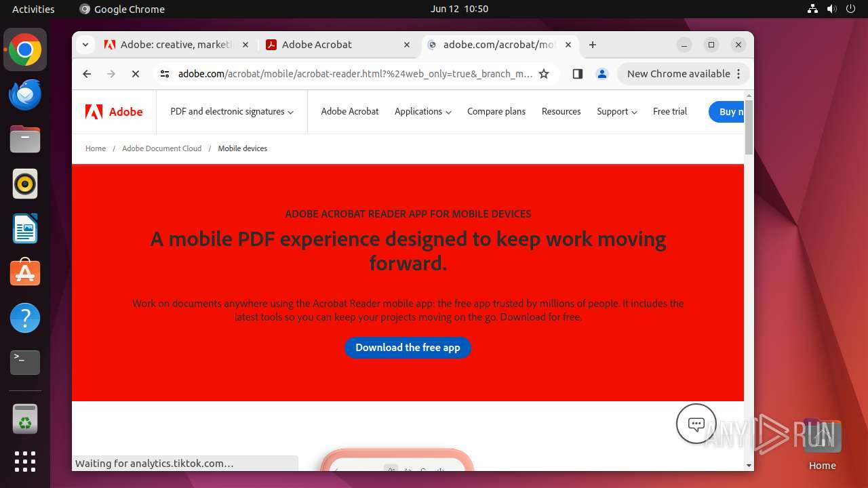The width and height of the screenshot is (868, 488).
Task: Stop loading the page
Action: click(136, 74)
